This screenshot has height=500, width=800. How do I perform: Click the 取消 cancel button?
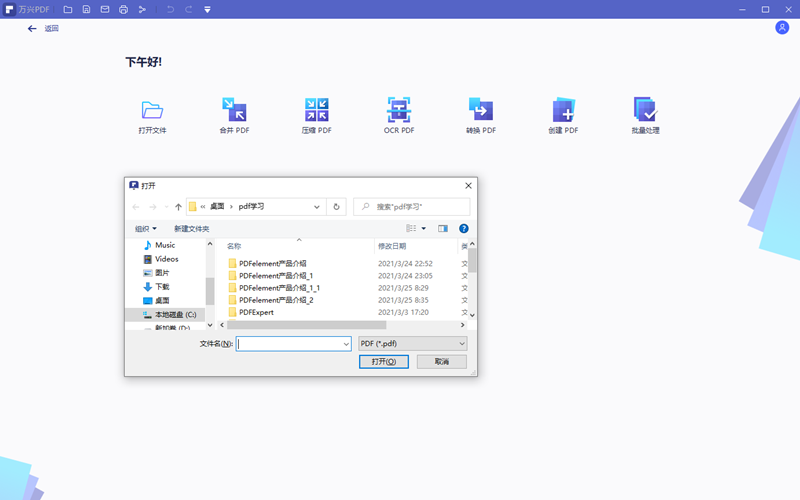point(442,361)
